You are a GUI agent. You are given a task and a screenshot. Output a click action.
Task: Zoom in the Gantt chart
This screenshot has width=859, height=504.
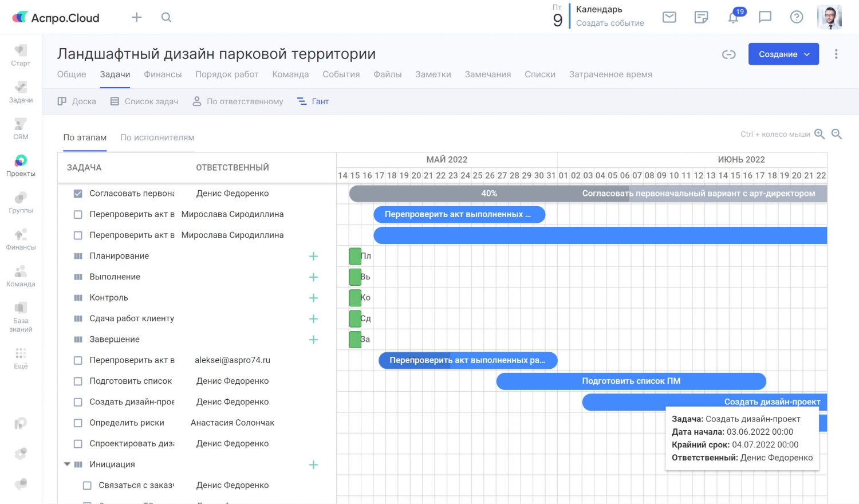coord(819,134)
